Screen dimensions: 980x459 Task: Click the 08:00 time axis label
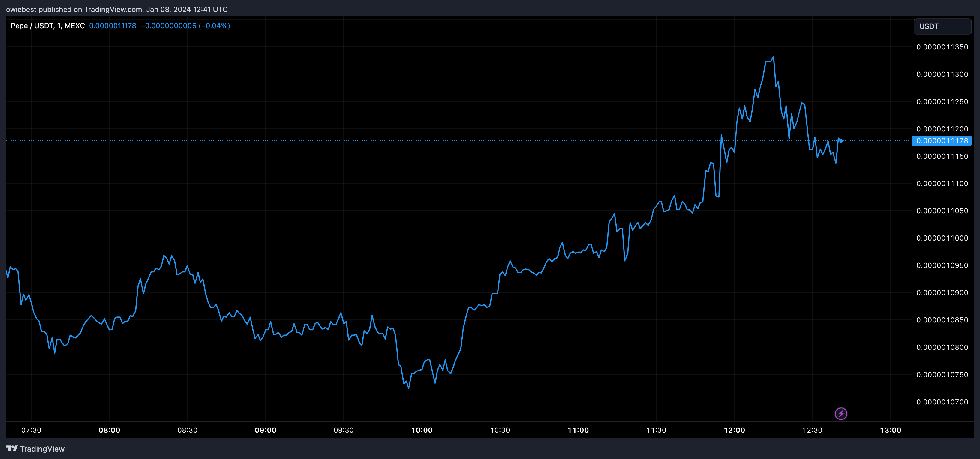109,430
